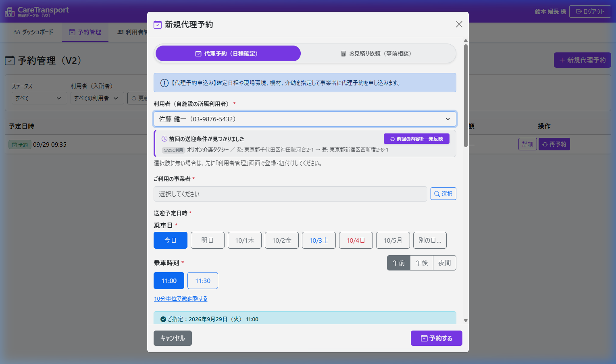Screen dimensions: 616x364
Task: Click 再予約 for the 09/29 09:35 reservation
Action: pos(554,144)
